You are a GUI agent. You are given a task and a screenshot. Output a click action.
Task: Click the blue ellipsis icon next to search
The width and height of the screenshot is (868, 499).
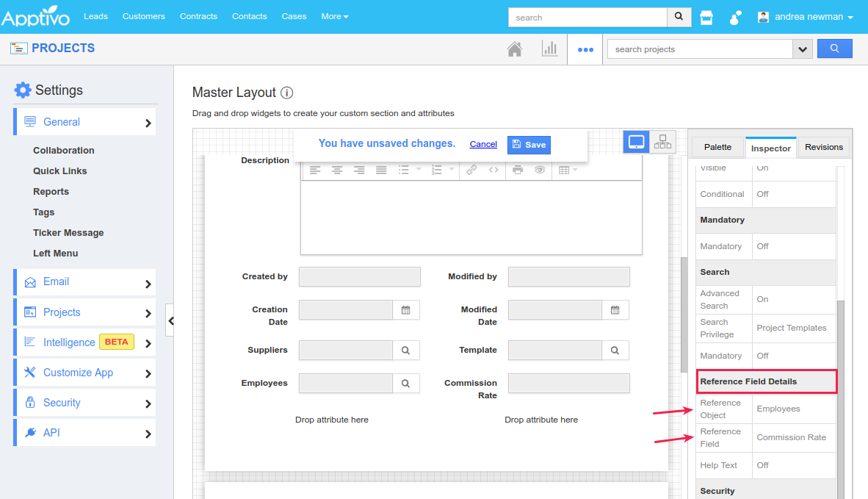(585, 48)
